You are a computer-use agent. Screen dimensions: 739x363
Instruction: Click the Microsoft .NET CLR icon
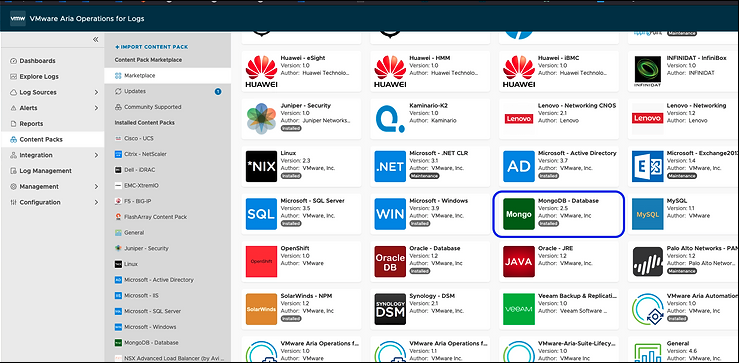click(x=390, y=166)
